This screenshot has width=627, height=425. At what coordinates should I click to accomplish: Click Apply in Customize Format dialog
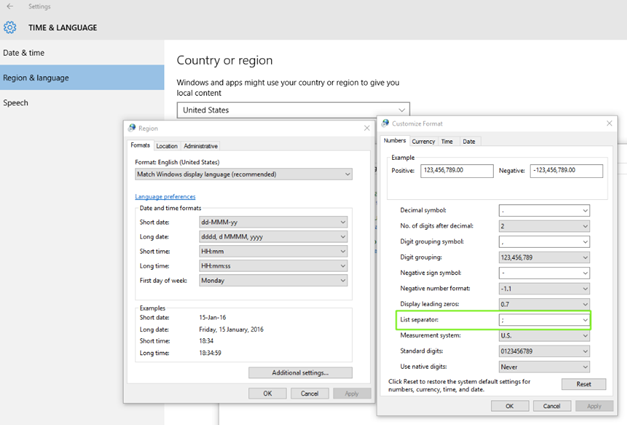pyautogui.click(x=594, y=406)
